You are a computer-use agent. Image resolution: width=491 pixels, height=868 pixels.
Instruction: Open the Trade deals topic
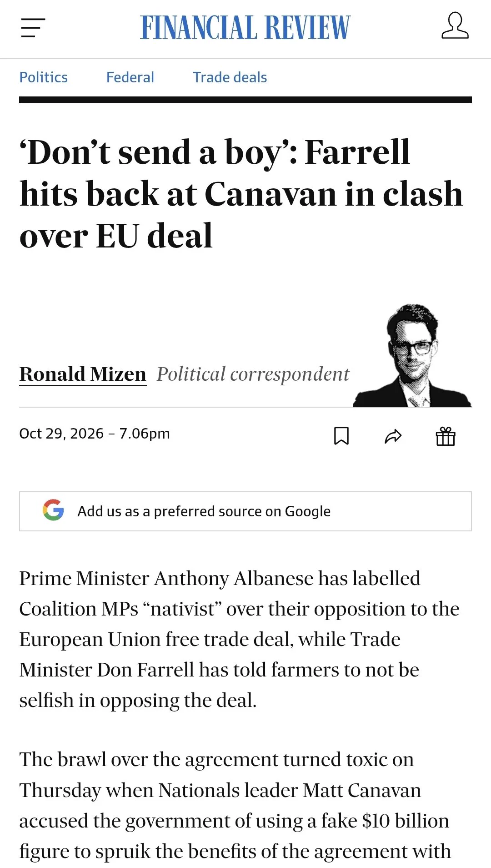coord(230,77)
